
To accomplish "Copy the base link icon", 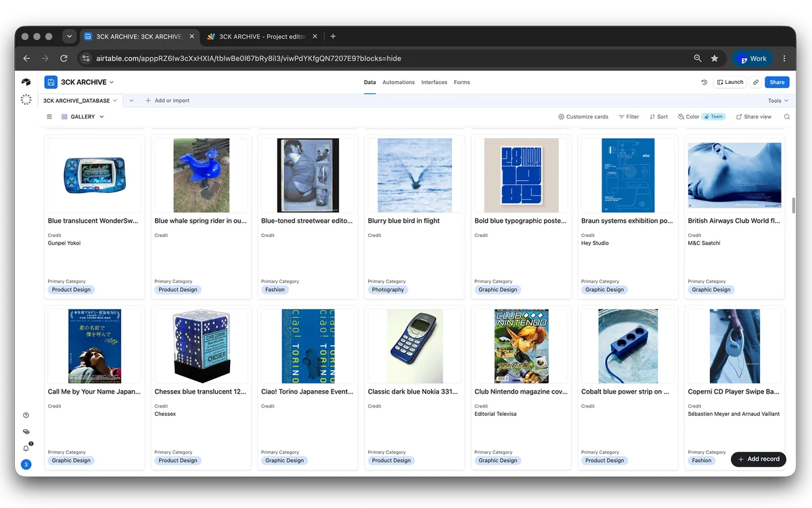I will (756, 82).
